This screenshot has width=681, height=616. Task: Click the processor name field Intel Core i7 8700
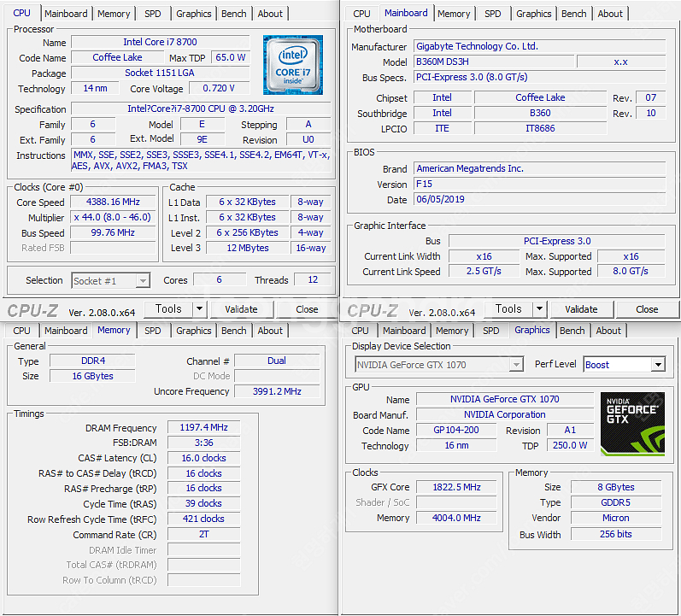point(161,42)
